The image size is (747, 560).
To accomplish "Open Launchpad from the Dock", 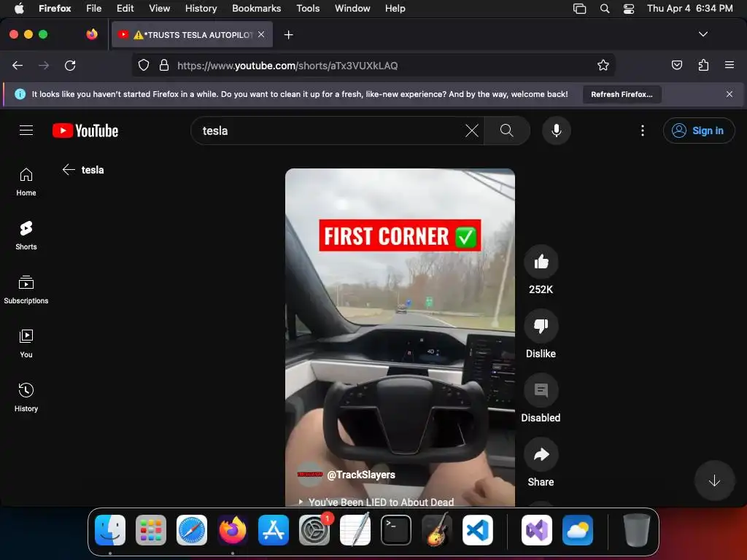I will [x=151, y=530].
